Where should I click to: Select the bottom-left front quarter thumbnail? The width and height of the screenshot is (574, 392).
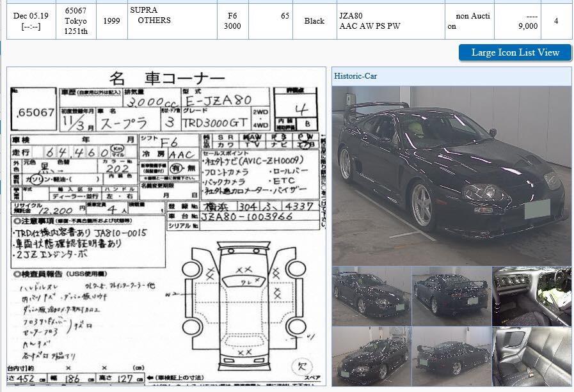pyautogui.click(x=371, y=356)
